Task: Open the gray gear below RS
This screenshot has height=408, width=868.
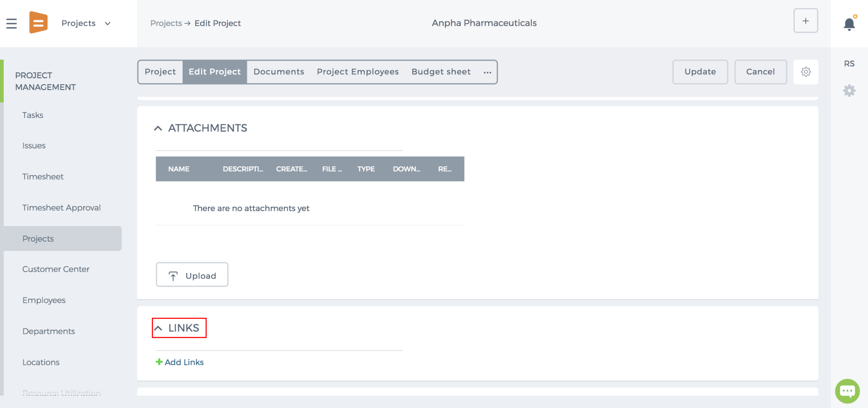Action: click(849, 91)
